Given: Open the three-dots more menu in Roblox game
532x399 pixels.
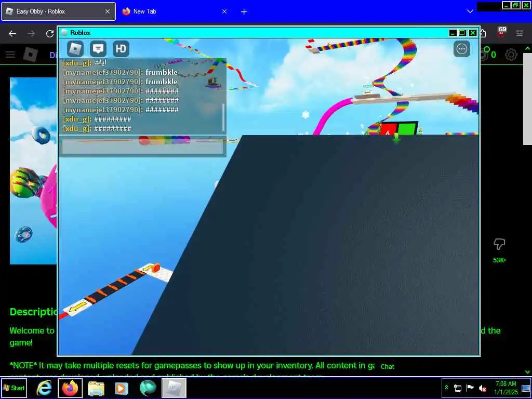Looking at the screenshot, I should pos(462,49).
